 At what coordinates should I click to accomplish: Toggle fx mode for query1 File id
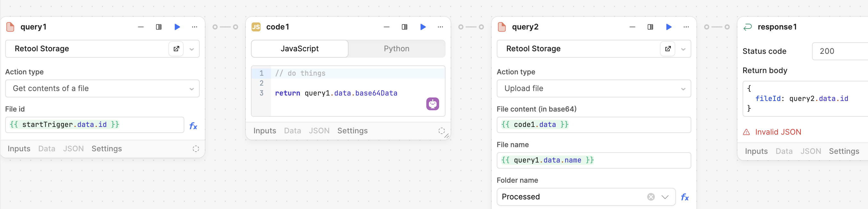[193, 126]
